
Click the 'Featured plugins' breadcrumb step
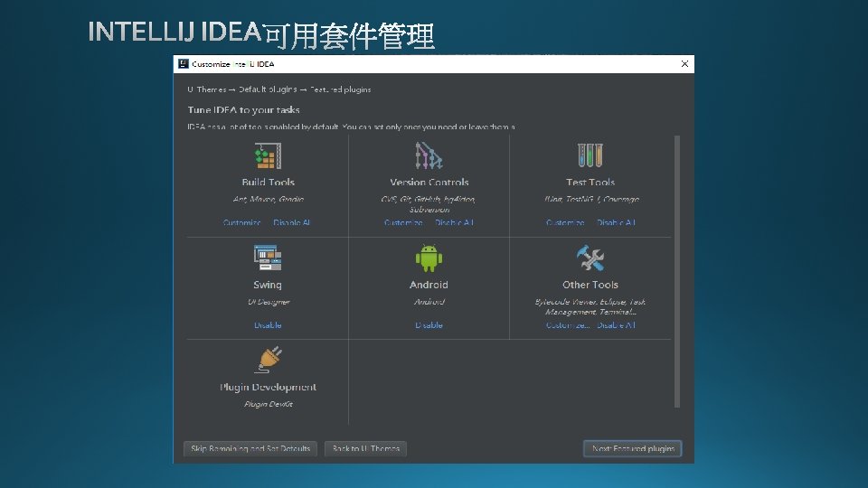[x=341, y=89]
